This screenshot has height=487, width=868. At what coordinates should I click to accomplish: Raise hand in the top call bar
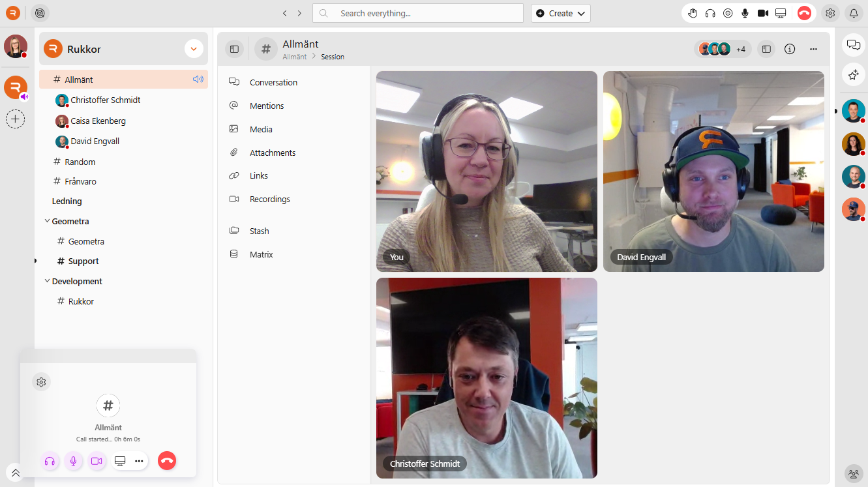[x=693, y=13]
